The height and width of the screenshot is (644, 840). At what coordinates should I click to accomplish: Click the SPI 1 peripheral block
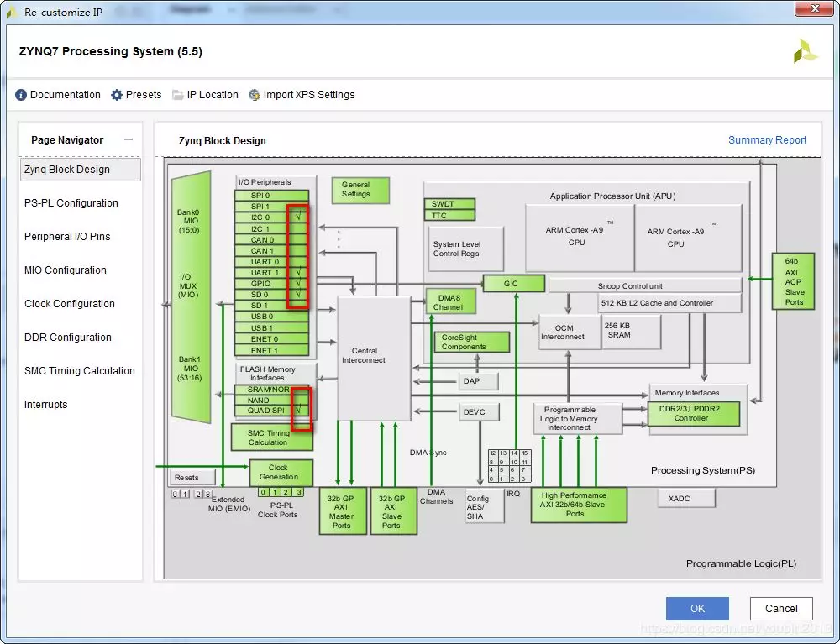(x=271, y=207)
